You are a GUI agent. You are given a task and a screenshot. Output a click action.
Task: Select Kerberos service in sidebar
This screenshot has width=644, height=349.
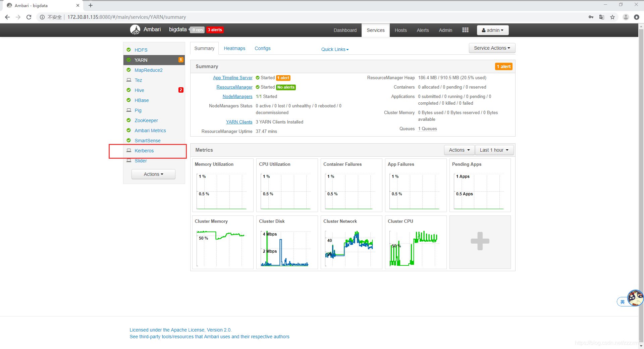point(144,151)
